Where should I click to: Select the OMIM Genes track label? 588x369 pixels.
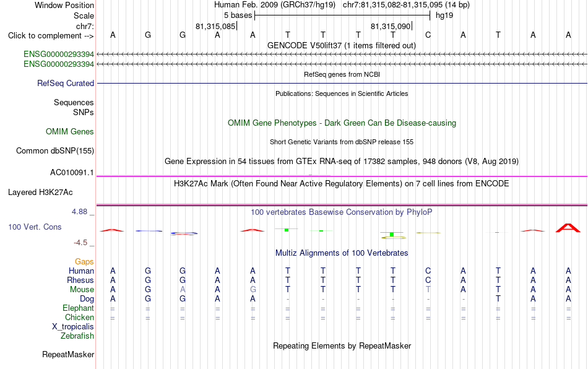coord(70,132)
